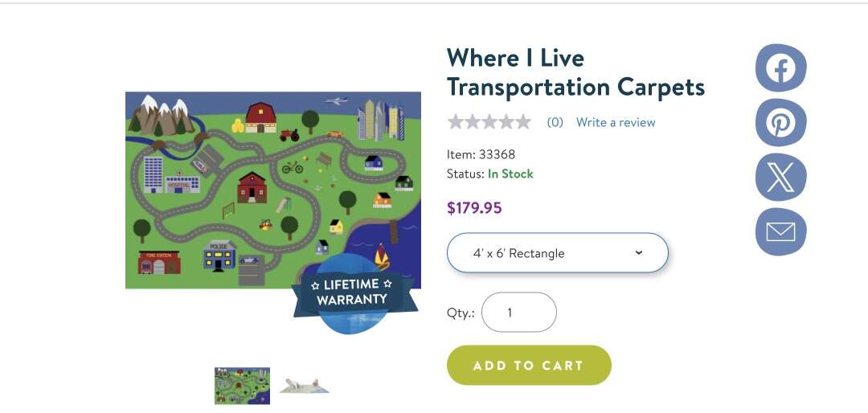Select the second product thumbnail
The image size is (868, 413).
[x=305, y=386]
